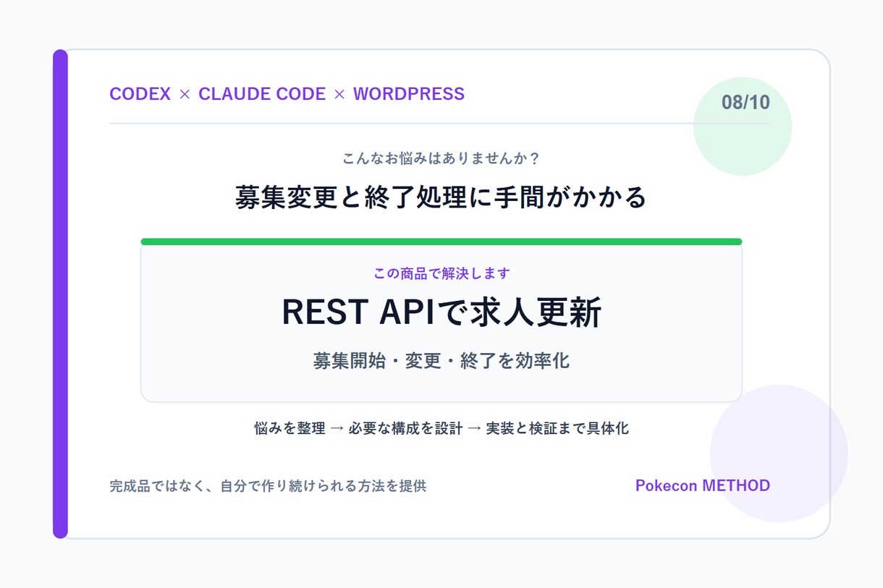Click the header text "CODEX × CLAUDE CODE × WORDPRESS"
Image resolution: width=883 pixels, height=588 pixels.
(x=287, y=94)
